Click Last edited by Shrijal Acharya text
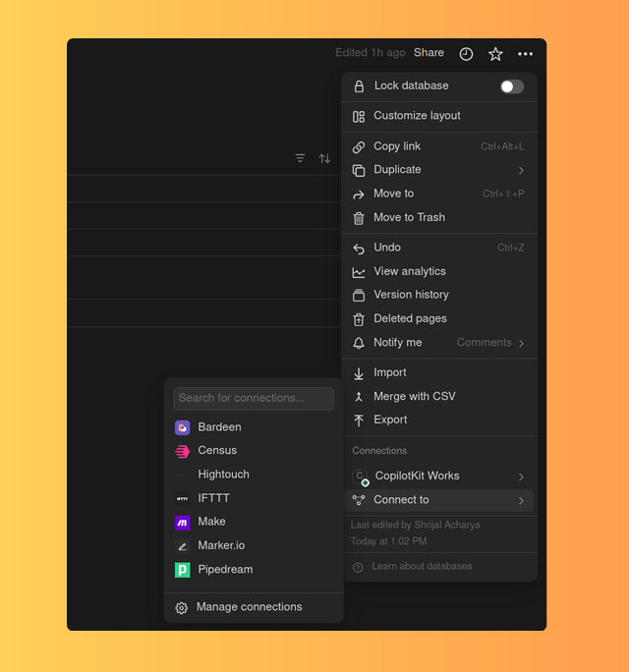Screen dimensions: 629x672 [x=415, y=525]
